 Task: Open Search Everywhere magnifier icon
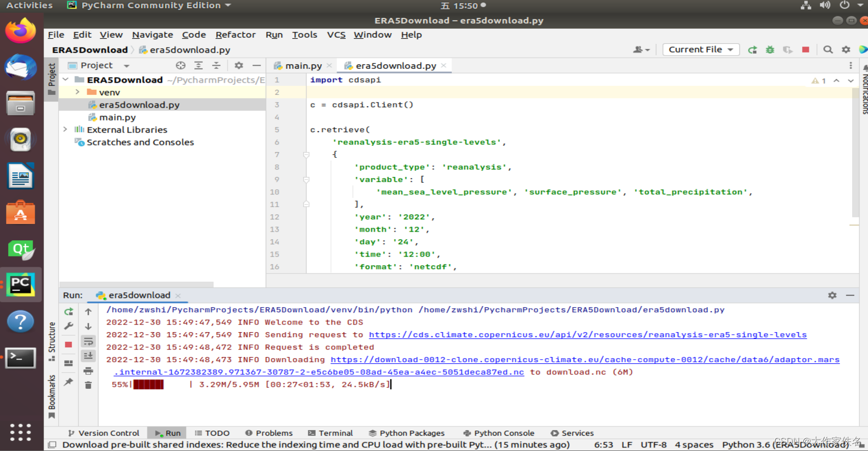pyautogui.click(x=828, y=49)
